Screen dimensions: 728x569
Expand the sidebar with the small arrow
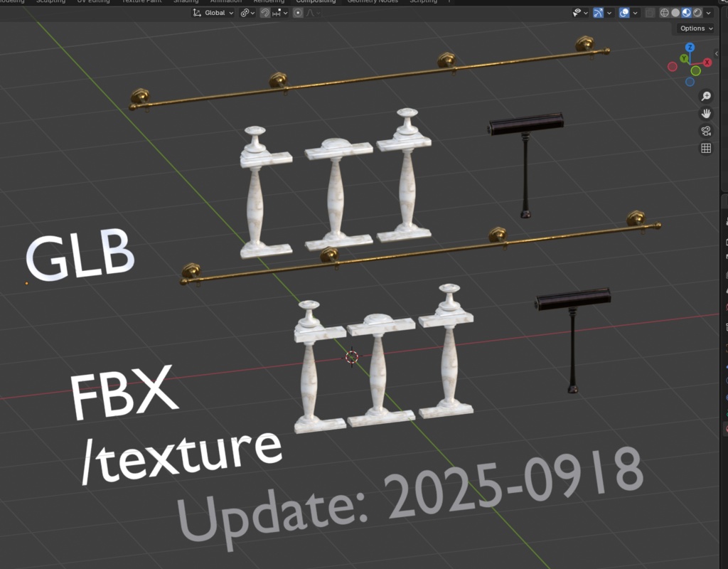tap(717, 54)
